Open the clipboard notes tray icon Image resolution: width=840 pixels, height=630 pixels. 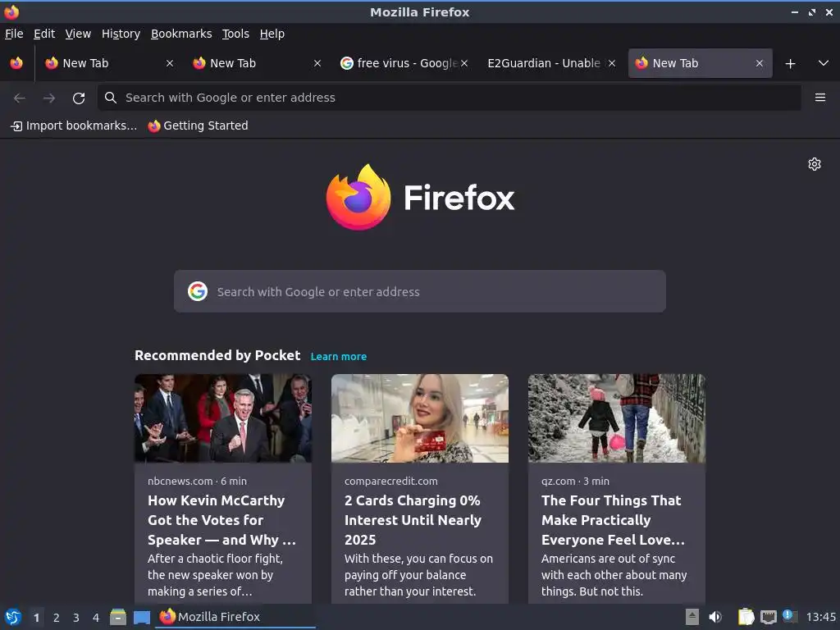tap(746, 617)
